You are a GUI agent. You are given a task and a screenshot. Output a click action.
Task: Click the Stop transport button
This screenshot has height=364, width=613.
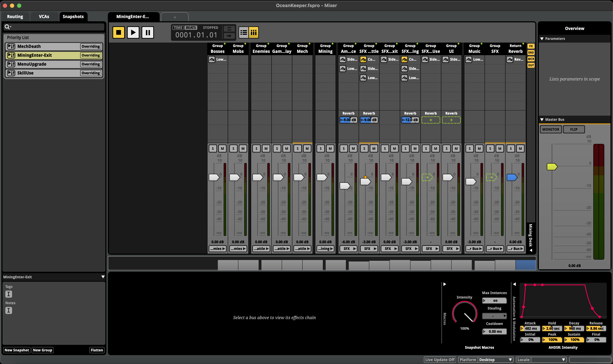(x=118, y=32)
